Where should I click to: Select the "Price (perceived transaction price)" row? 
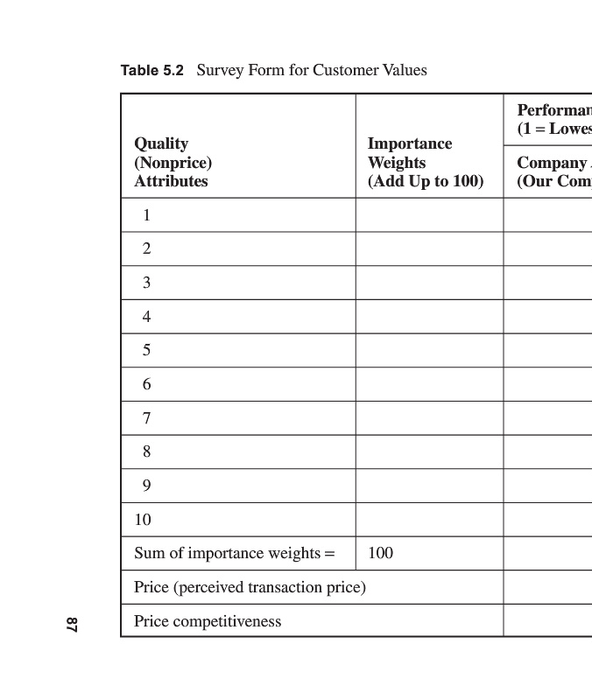click(x=250, y=588)
